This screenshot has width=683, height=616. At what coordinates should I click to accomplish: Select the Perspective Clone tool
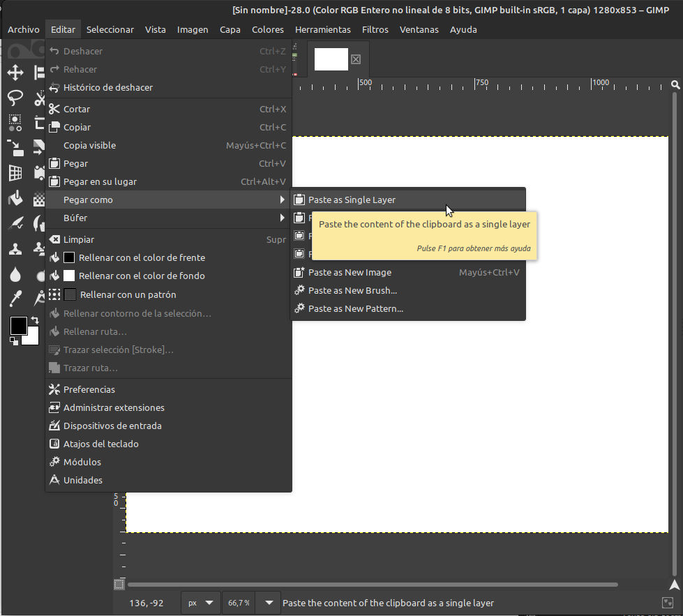tap(39, 249)
